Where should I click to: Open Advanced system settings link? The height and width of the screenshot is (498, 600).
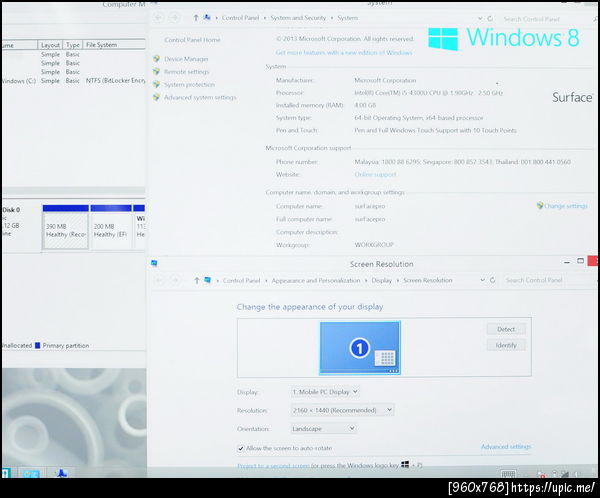click(x=200, y=97)
